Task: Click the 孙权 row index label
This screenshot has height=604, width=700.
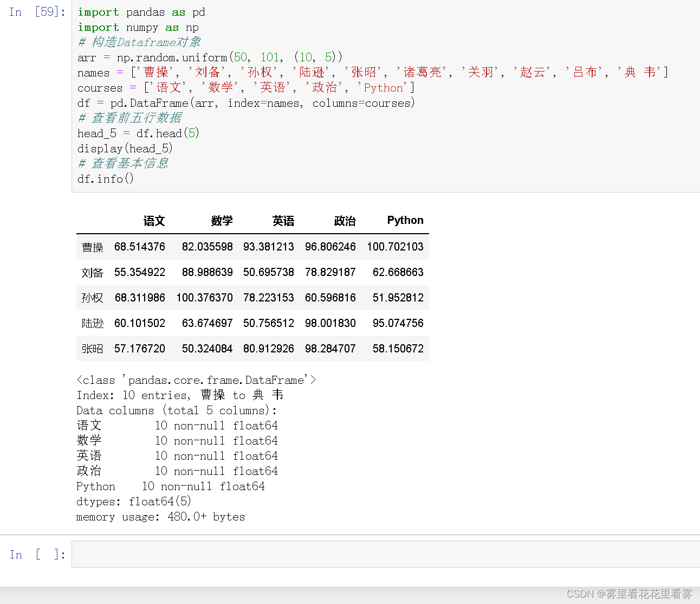Action: tap(92, 298)
